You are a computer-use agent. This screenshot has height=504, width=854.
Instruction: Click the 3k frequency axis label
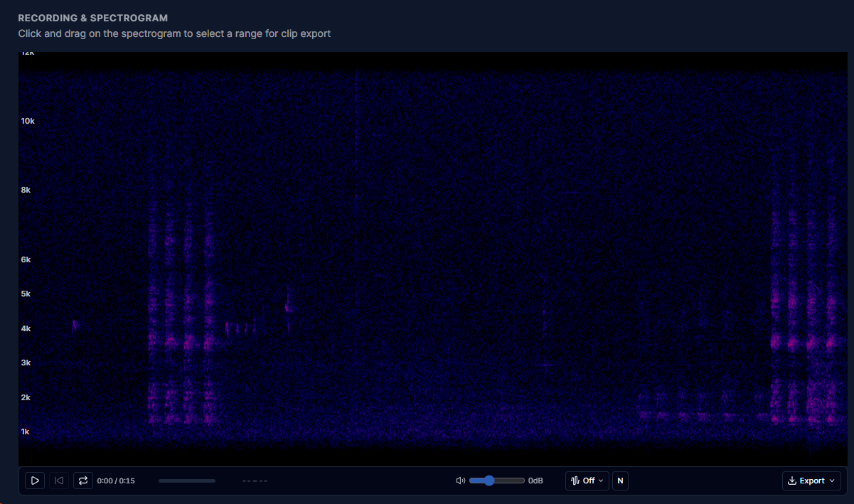tap(26, 363)
